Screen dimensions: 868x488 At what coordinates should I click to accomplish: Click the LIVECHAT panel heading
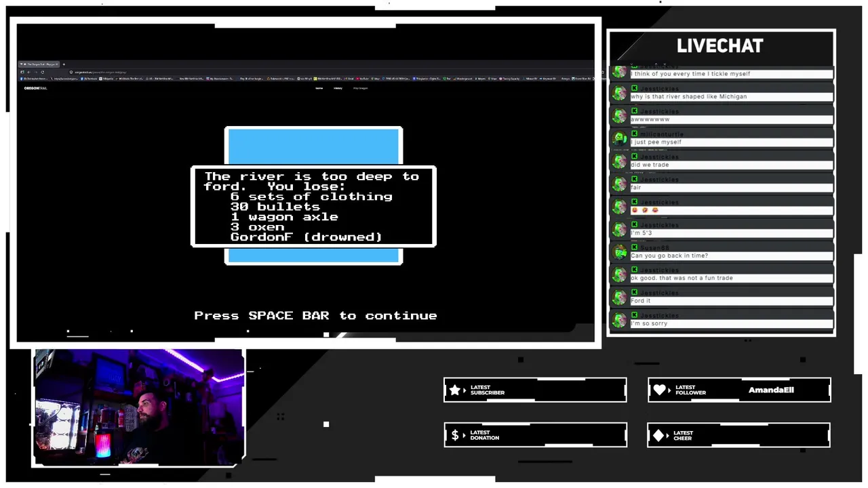[719, 46]
